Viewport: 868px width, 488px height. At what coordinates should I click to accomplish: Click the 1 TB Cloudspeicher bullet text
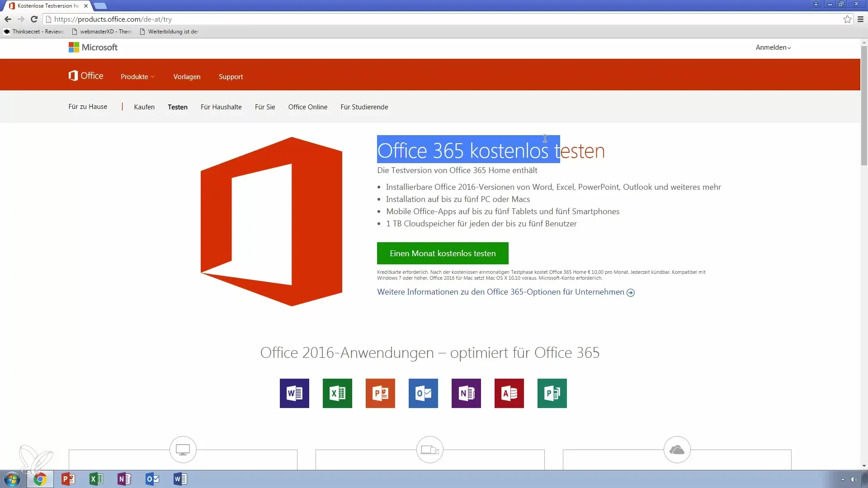(x=481, y=224)
